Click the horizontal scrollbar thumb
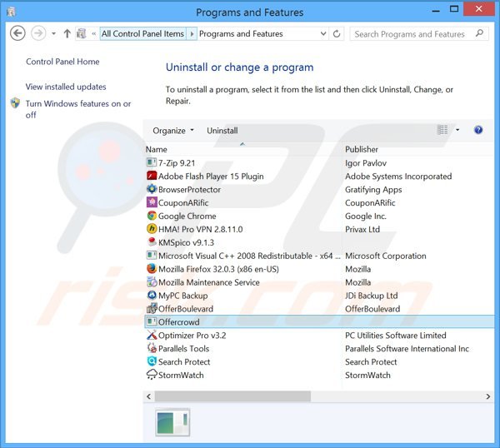Viewport: 500px width, 448px height. pyautogui.click(x=232, y=396)
